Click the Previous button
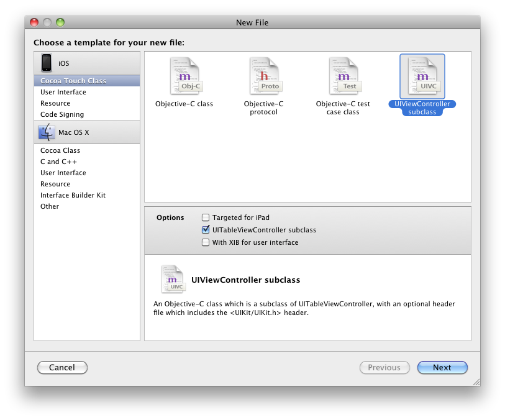Viewport: 505px width, 420px height. 384,368
